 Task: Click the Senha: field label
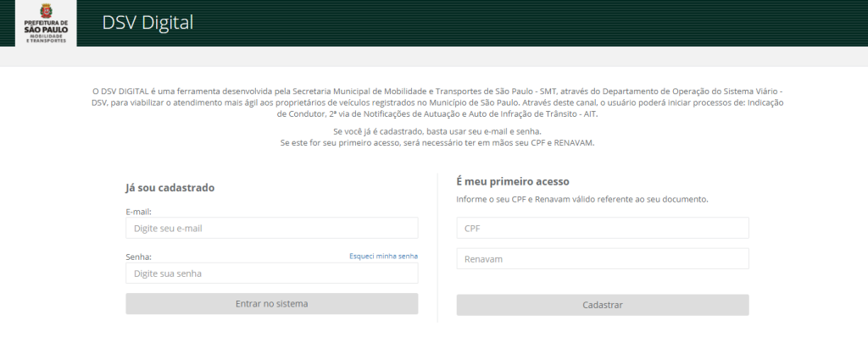coord(138,257)
